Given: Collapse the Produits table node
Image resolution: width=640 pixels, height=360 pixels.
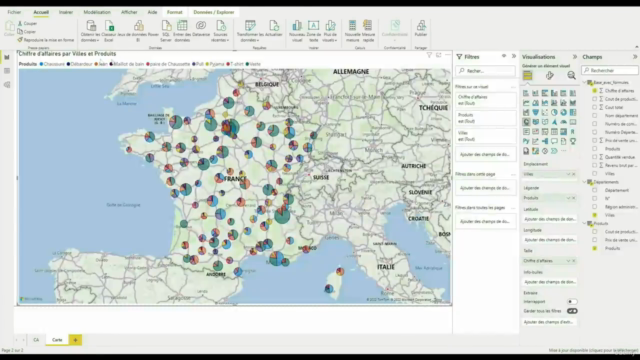Looking at the screenshot, I should (x=585, y=223).
